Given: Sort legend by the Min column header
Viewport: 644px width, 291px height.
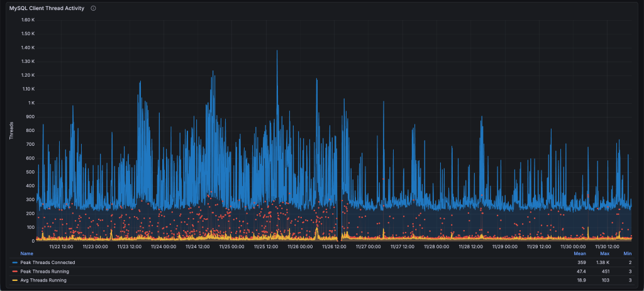Looking at the screenshot, I should [627, 253].
